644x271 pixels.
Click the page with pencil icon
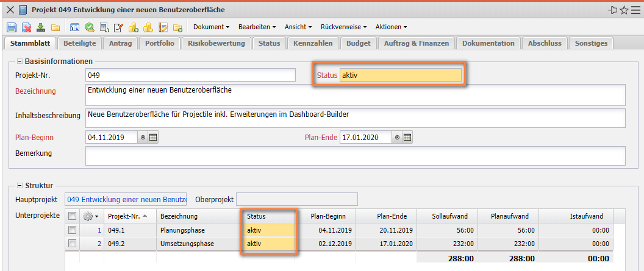(x=118, y=27)
